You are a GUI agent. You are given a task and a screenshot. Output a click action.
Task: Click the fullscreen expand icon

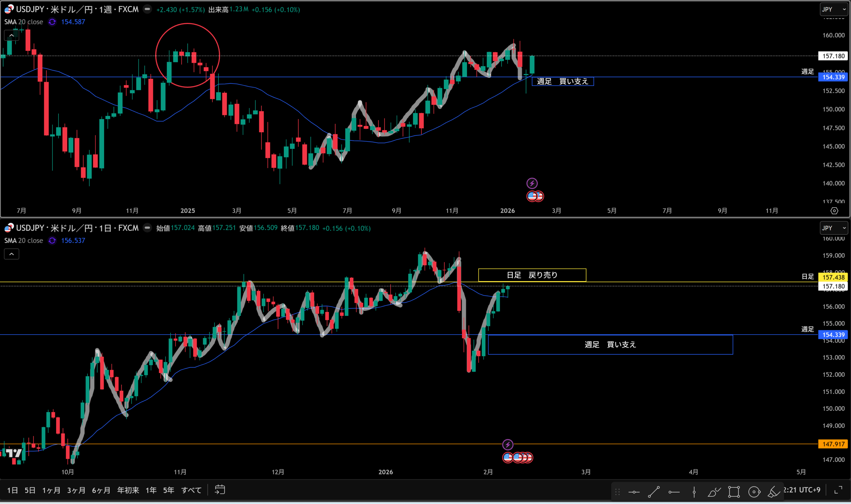(838, 490)
